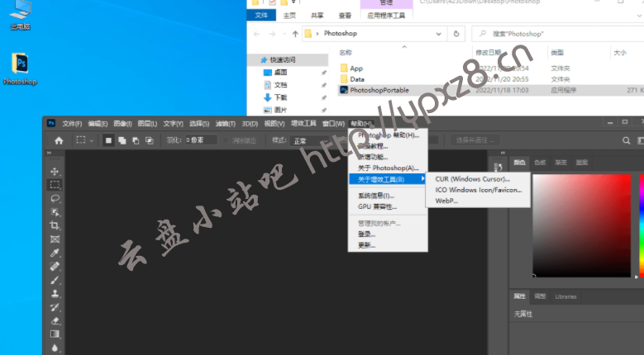Switch to the 渐变 gradients tab
This screenshot has width=644, height=355.
(561, 163)
